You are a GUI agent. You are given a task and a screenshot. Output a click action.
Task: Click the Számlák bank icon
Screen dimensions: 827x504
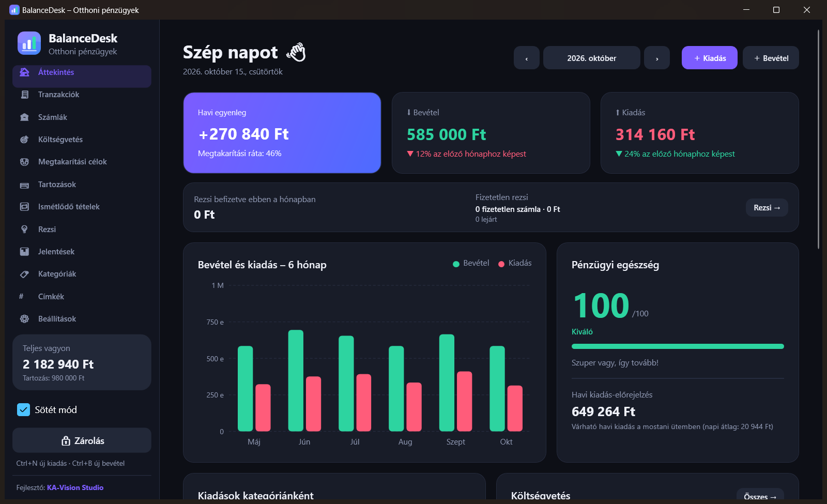[24, 117]
